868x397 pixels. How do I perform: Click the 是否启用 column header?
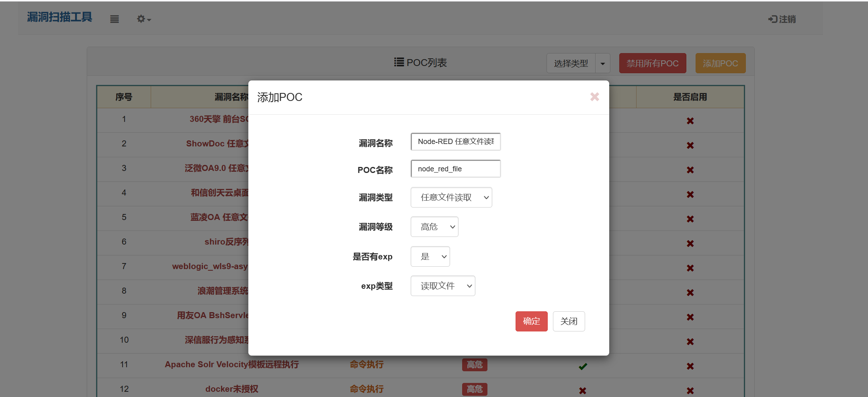(690, 97)
